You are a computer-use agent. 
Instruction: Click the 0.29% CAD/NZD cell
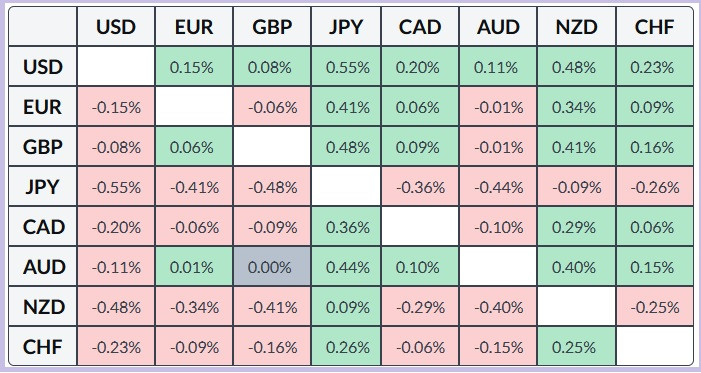(x=576, y=227)
